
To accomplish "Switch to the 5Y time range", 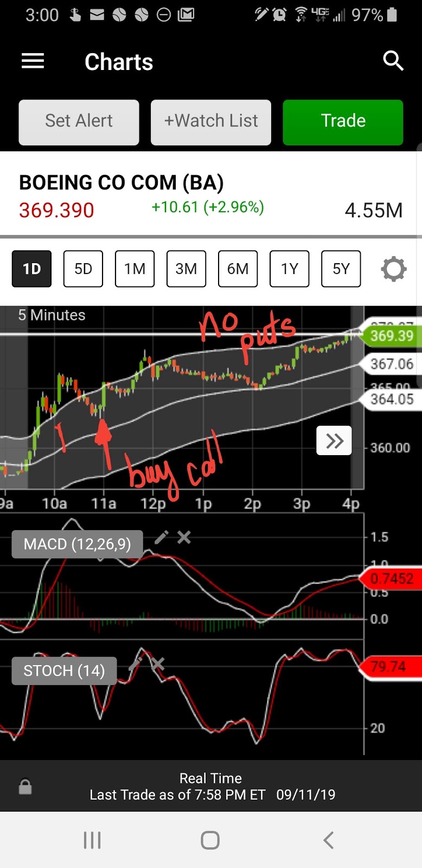I will pos(341,269).
